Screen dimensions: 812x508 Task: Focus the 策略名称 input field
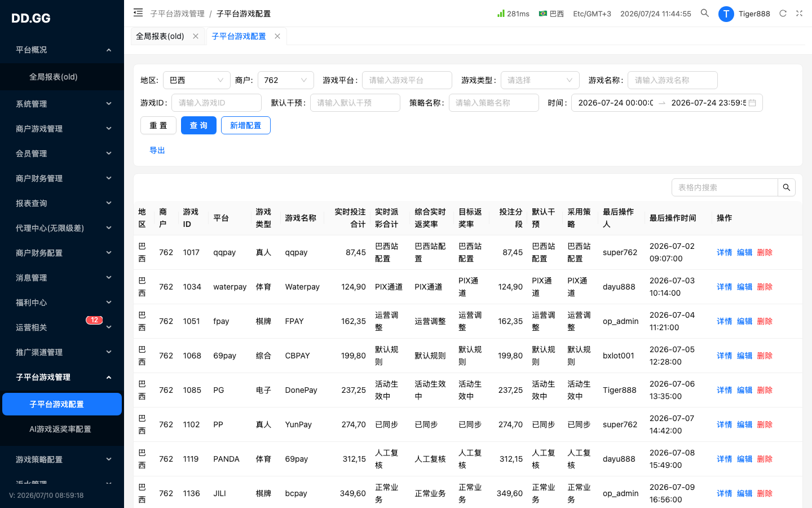click(494, 103)
